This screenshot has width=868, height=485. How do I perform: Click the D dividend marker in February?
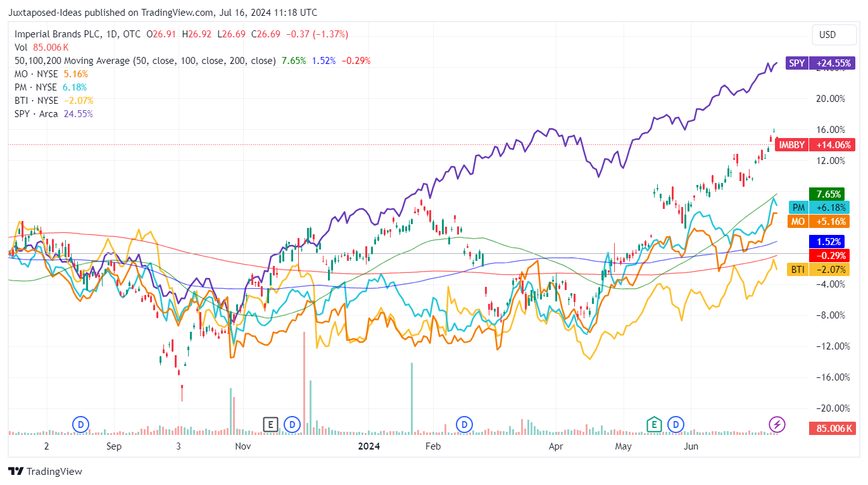(465, 424)
